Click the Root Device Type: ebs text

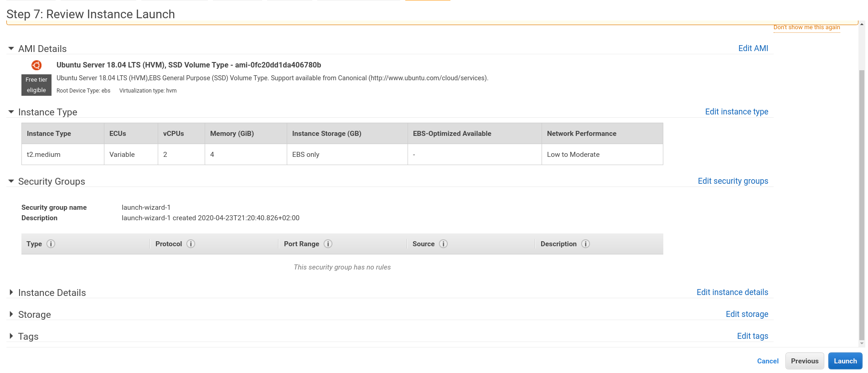tap(83, 91)
